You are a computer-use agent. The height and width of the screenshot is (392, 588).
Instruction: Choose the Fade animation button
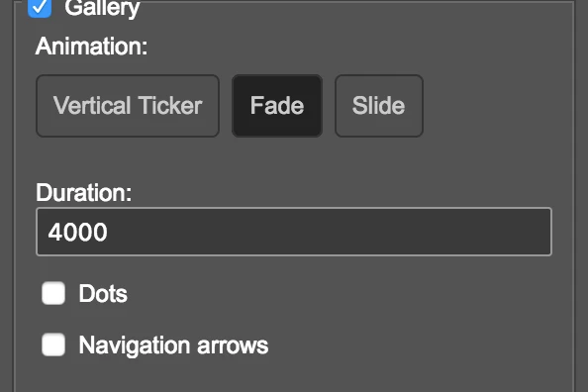coord(277,106)
